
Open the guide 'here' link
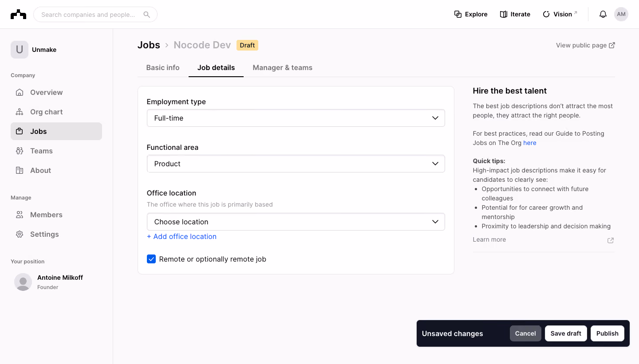click(x=530, y=143)
